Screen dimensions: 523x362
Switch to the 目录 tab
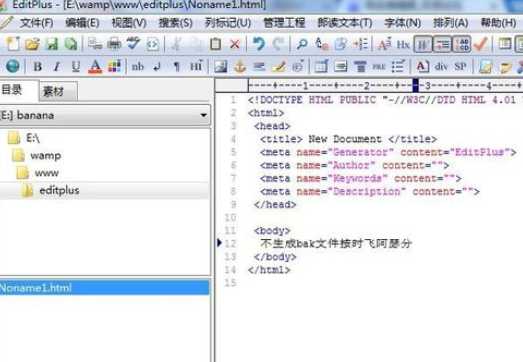tap(19, 90)
